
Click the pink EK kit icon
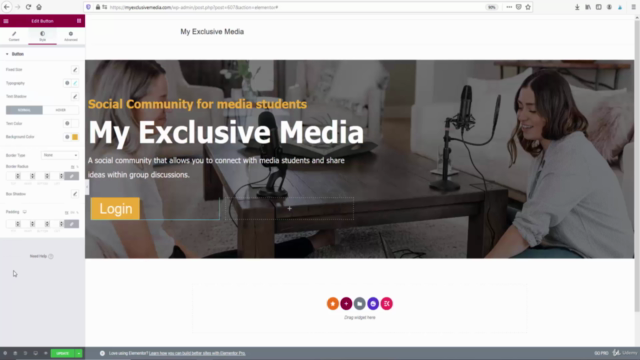(x=387, y=304)
